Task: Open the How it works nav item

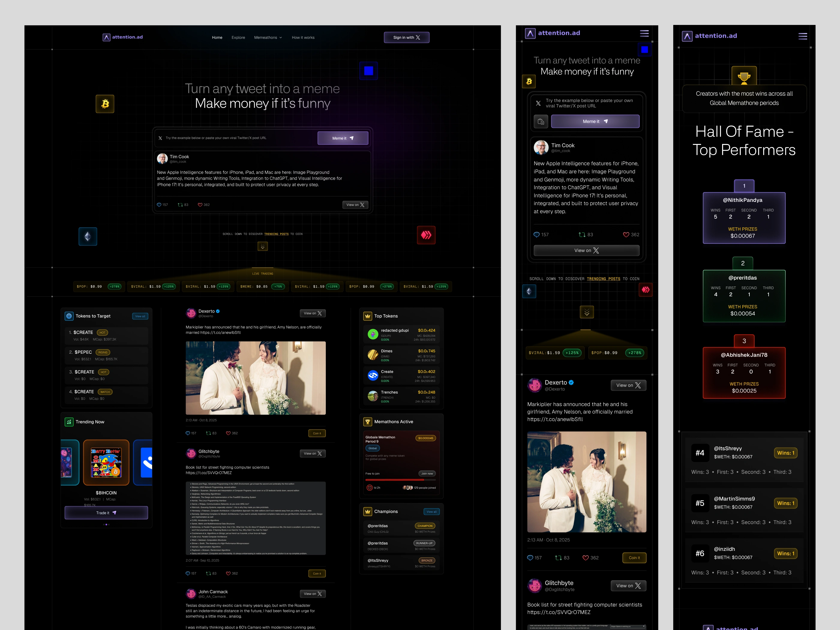Action: (x=303, y=37)
